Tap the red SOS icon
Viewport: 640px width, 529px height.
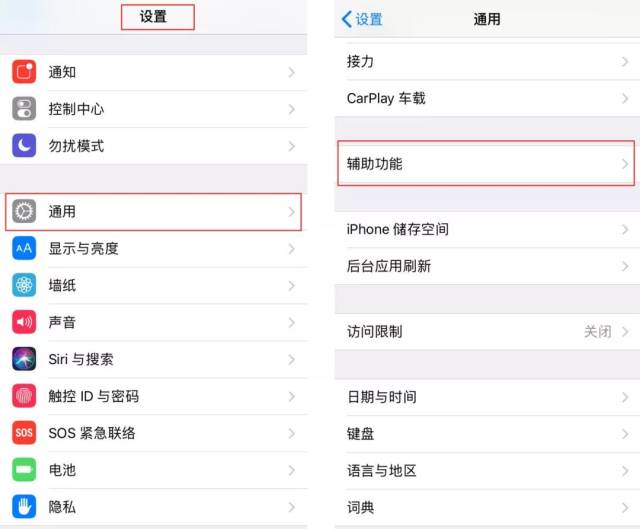click(x=24, y=433)
